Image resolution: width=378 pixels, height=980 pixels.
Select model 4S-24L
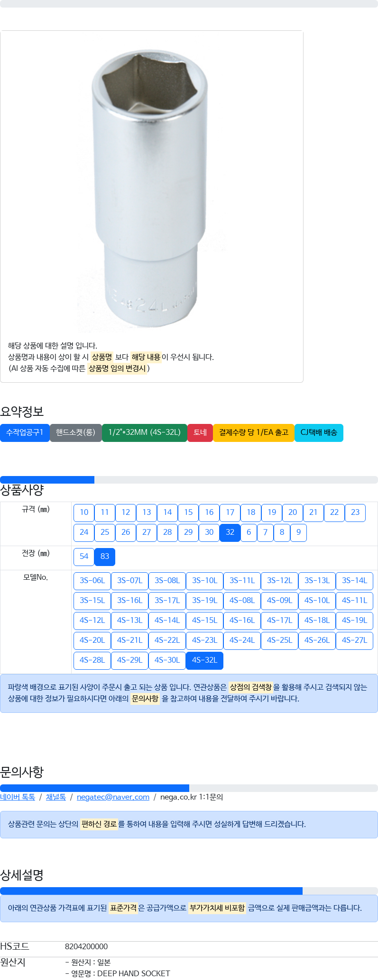pyautogui.click(x=242, y=640)
